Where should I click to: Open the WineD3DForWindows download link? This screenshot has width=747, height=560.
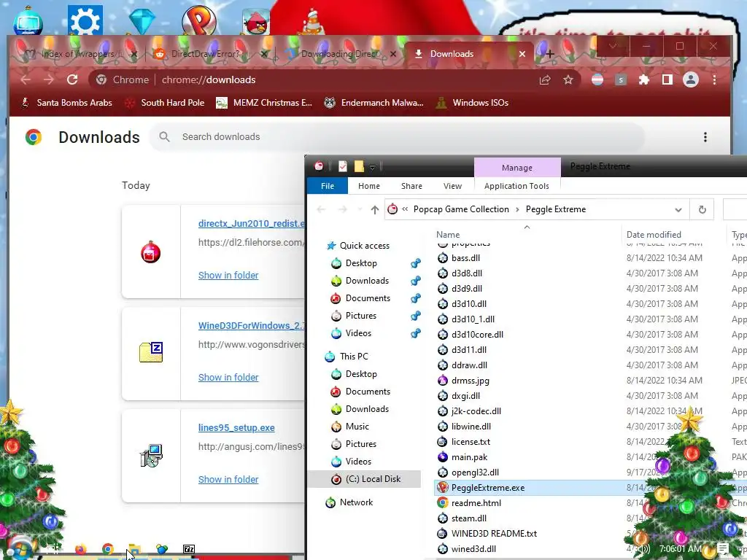point(251,326)
